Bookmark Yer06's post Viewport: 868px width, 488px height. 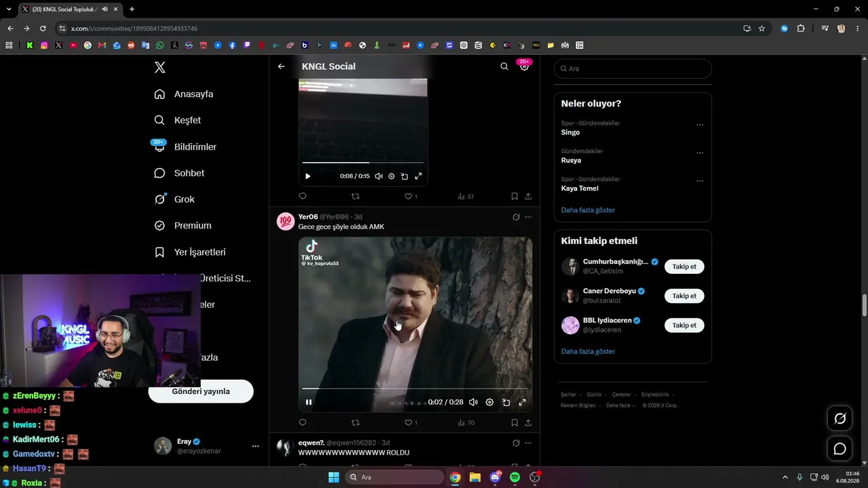(x=515, y=423)
